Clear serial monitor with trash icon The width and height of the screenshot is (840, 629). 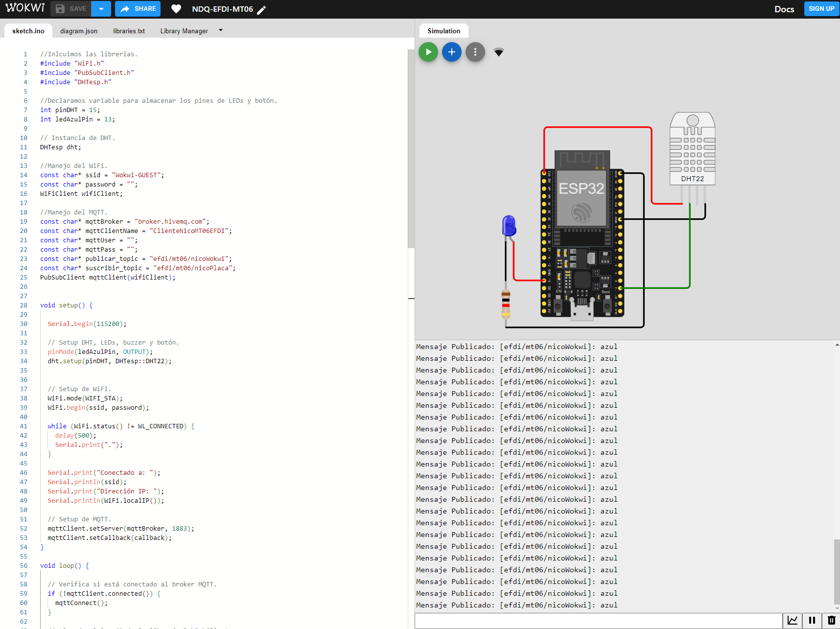(831, 620)
